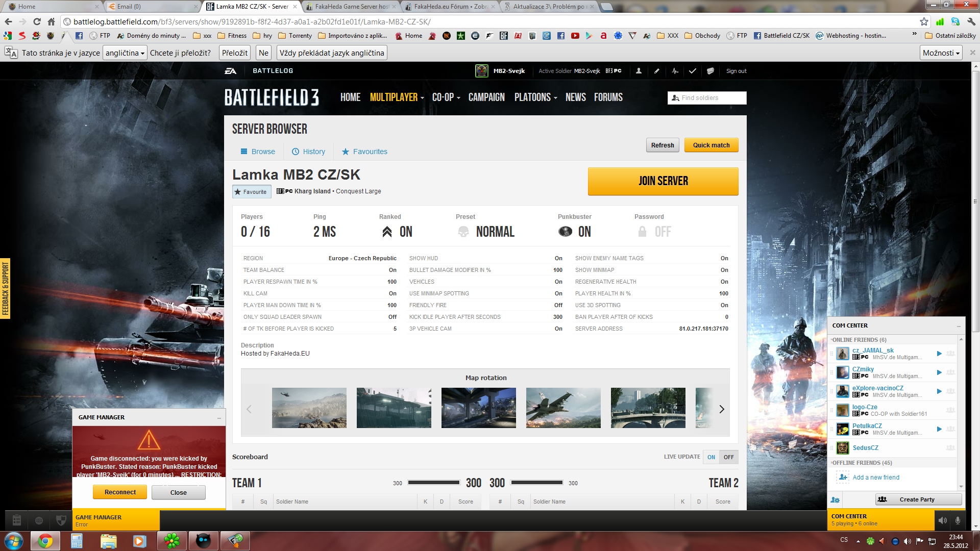Mute sound with Com Center speaker icon

[x=942, y=520]
